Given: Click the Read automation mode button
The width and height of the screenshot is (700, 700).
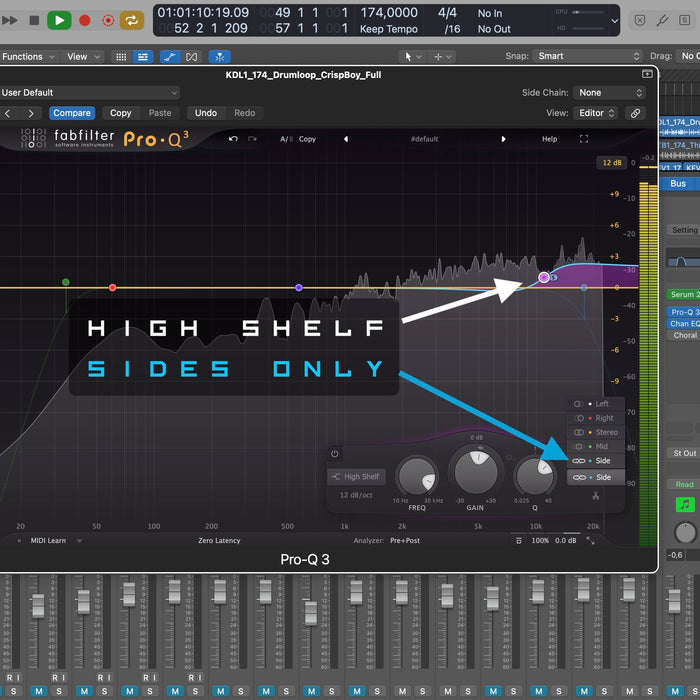Looking at the screenshot, I should click(x=684, y=484).
